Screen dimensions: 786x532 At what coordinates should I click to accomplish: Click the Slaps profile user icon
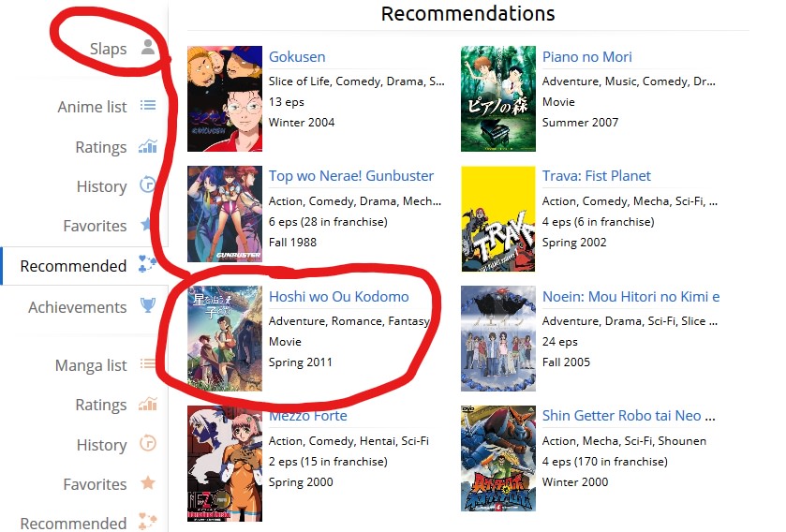pos(147,48)
